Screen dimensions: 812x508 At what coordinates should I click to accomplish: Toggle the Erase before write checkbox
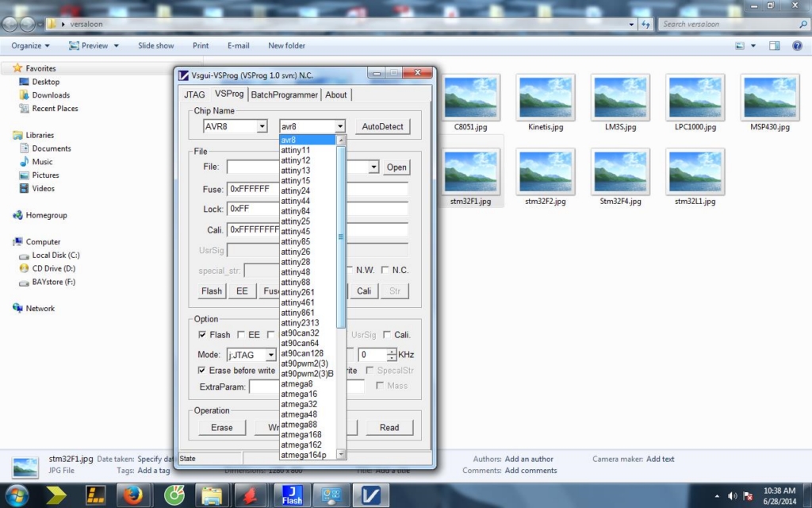click(202, 371)
